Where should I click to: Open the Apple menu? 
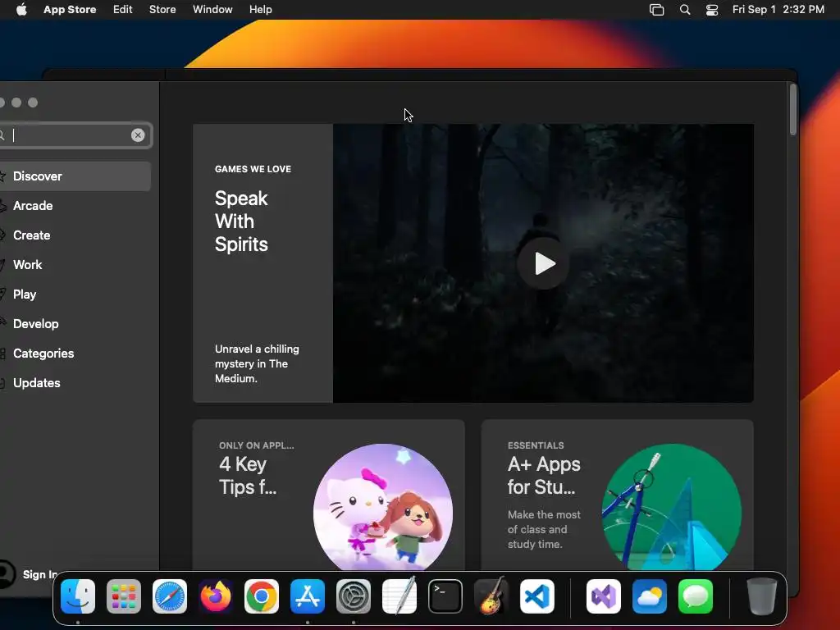pos(21,10)
